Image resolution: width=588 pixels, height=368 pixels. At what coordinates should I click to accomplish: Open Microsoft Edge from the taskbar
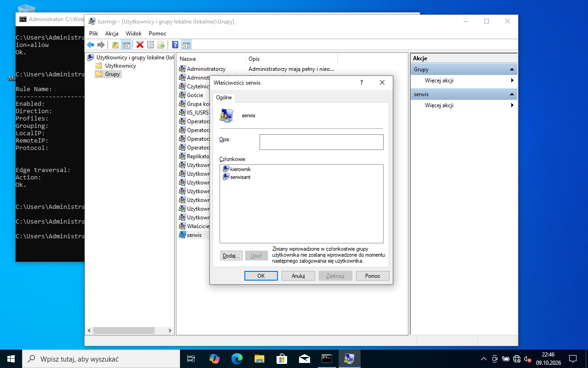coord(237,359)
